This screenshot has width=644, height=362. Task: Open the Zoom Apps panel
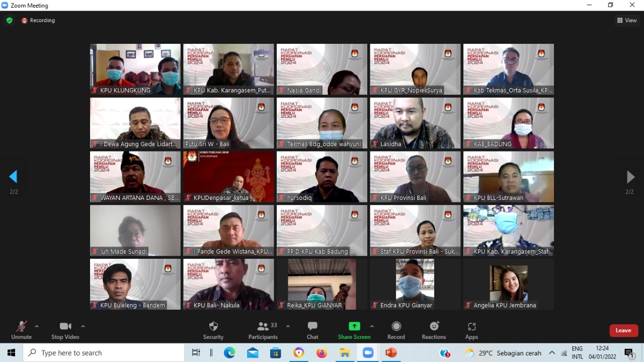tap(471, 330)
